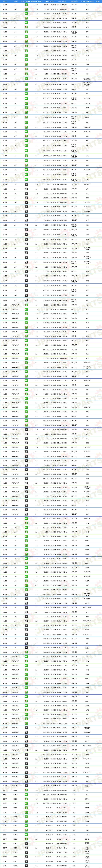Click the Opis column header
The width and height of the screenshot is (102, 868).
[x=98, y=1]
